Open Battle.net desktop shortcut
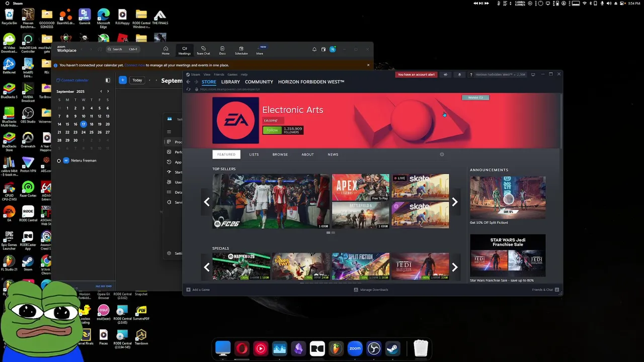 click(9, 66)
